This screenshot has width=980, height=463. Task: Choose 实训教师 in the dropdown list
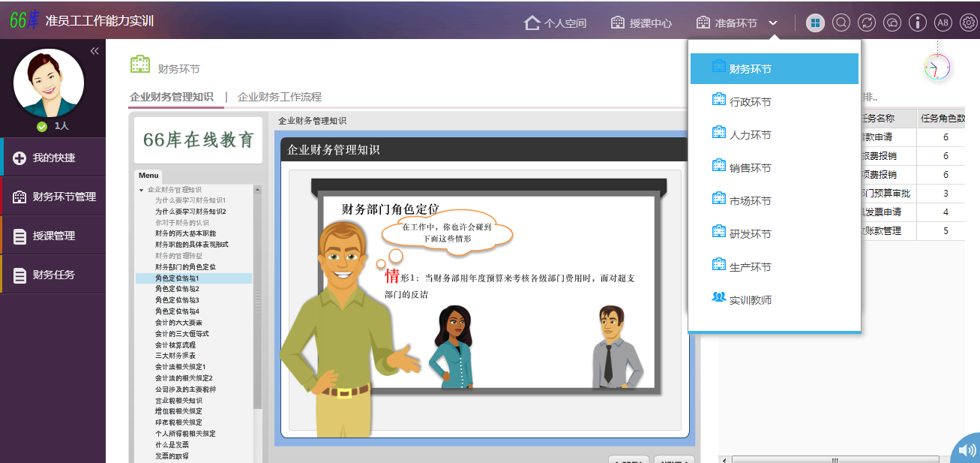750,300
